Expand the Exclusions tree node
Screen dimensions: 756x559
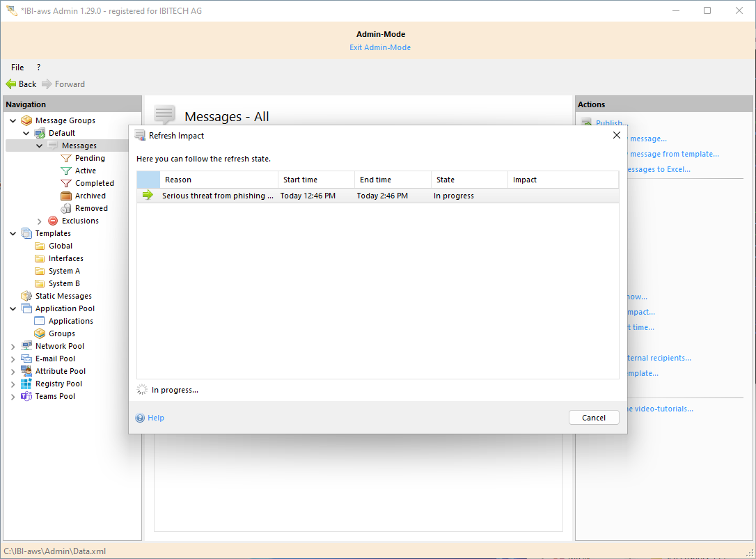(40, 221)
